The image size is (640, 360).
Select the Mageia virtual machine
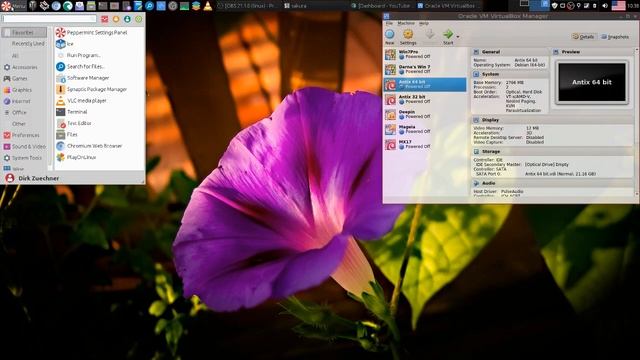[425, 129]
